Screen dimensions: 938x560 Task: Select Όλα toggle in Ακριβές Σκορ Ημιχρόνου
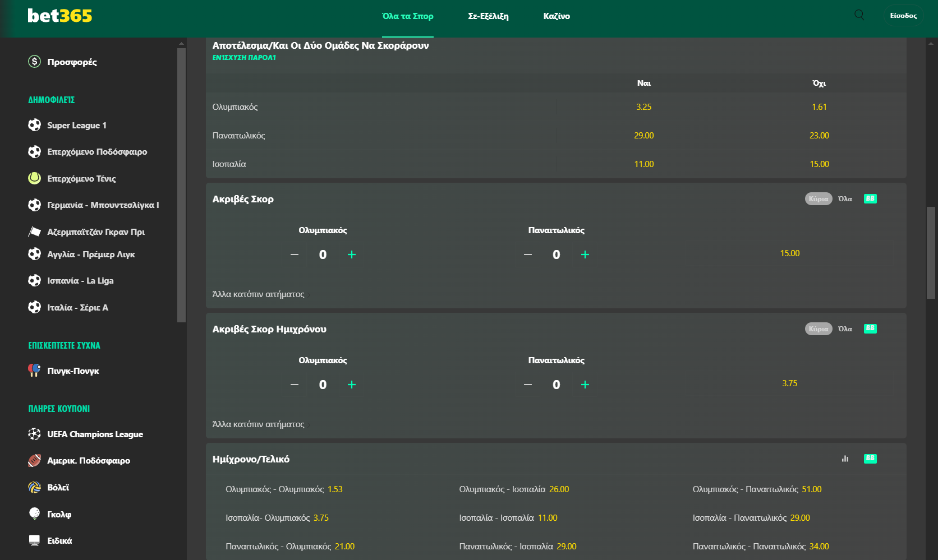[x=845, y=329]
